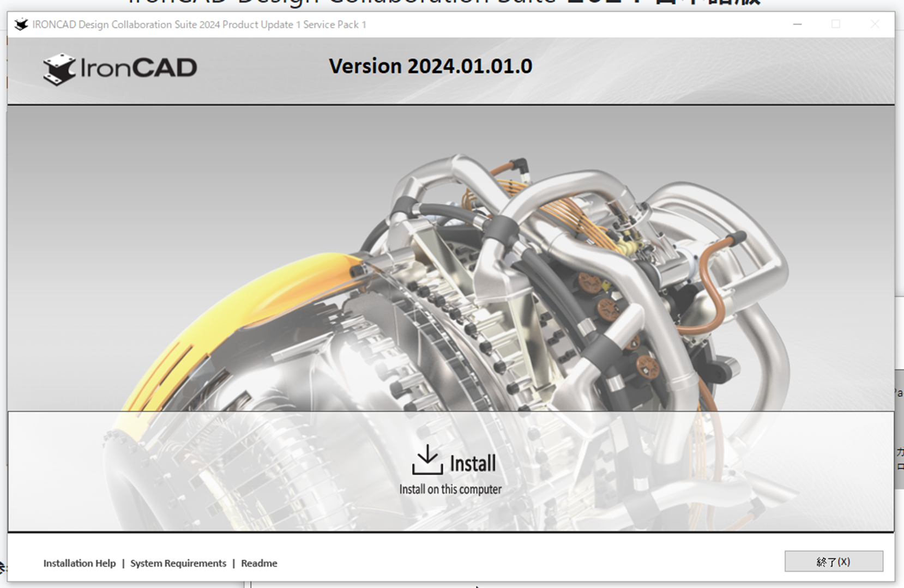Click the window title 'IRONCAD Design Collaboration Suite 2024'

pos(126,25)
